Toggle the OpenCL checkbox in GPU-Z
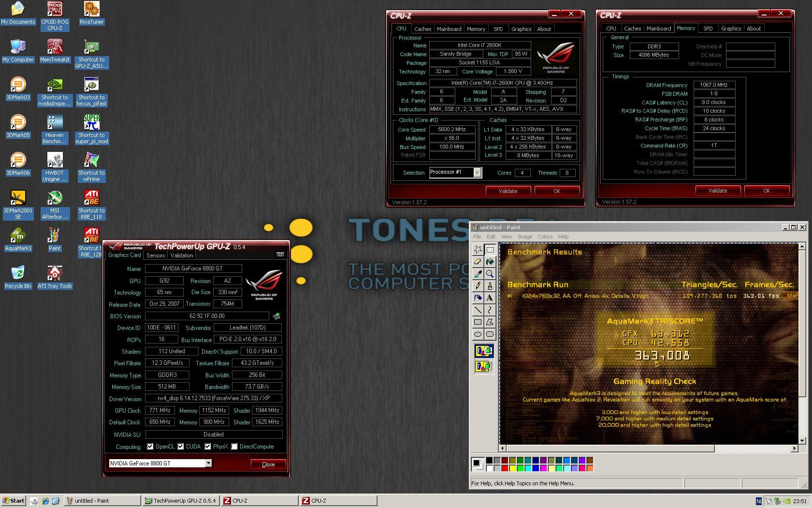This screenshot has width=812, height=508. 150,447
